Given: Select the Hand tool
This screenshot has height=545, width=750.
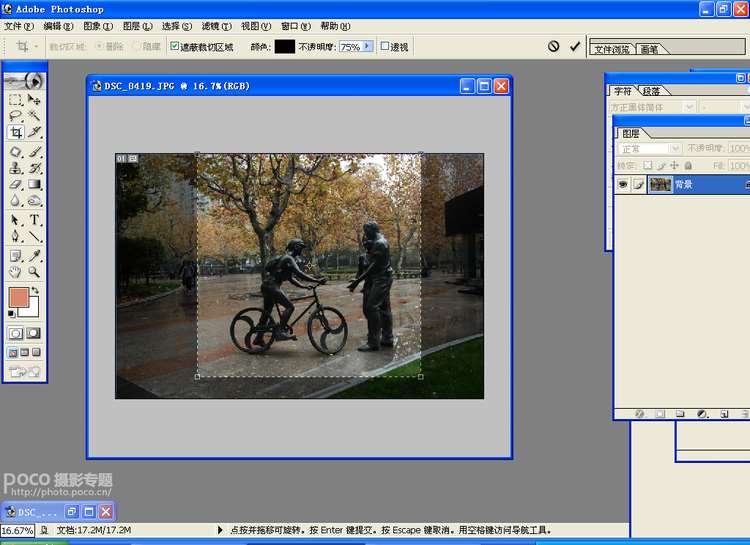Looking at the screenshot, I should [x=15, y=272].
